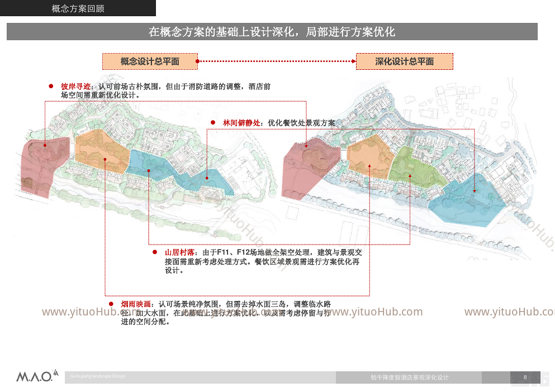Click the text '场空间需重新优化设计。'
The width and height of the screenshot is (555, 392).
[101, 95]
